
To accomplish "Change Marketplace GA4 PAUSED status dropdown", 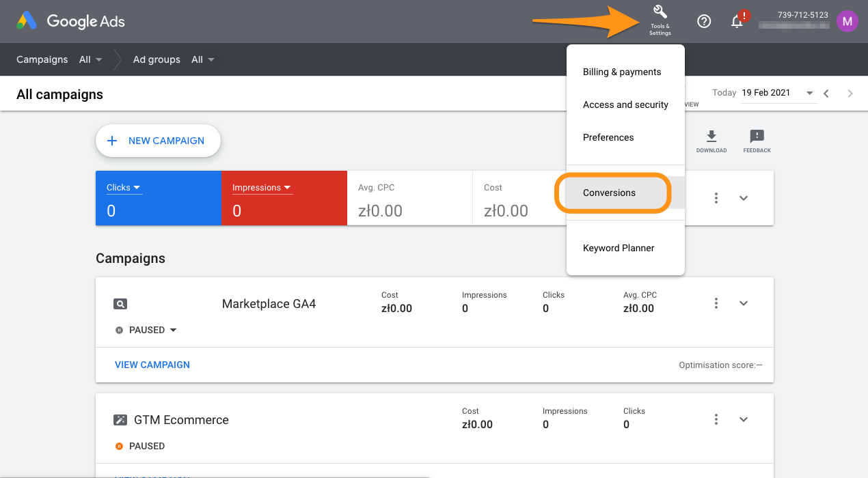I will coord(146,330).
